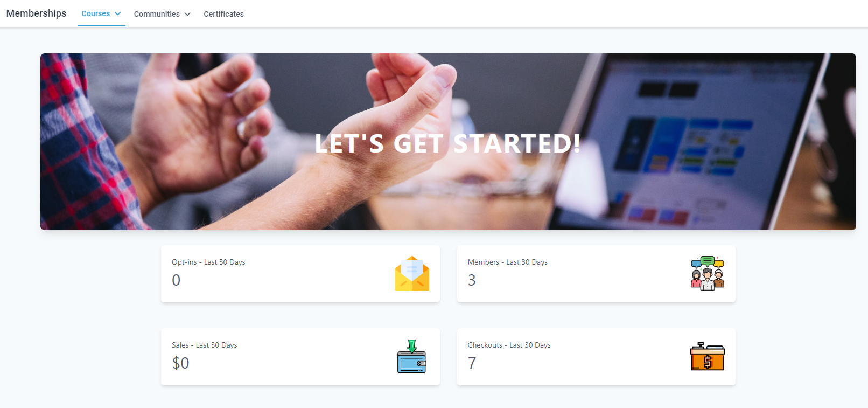Click the Sales amount $0
Image resolution: width=868 pixels, height=408 pixels.
(x=180, y=363)
